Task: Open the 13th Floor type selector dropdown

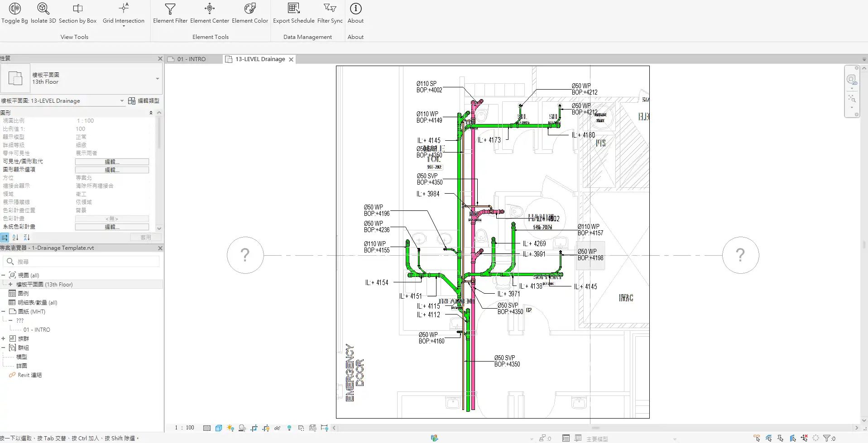Action: [x=158, y=79]
